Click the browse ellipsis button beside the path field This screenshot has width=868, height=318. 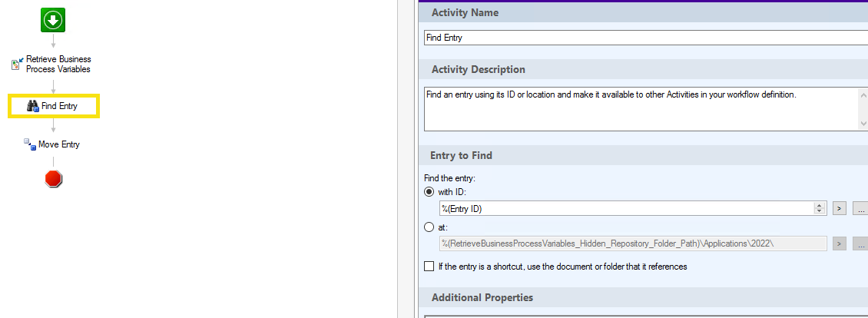pyautogui.click(x=861, y=243)
